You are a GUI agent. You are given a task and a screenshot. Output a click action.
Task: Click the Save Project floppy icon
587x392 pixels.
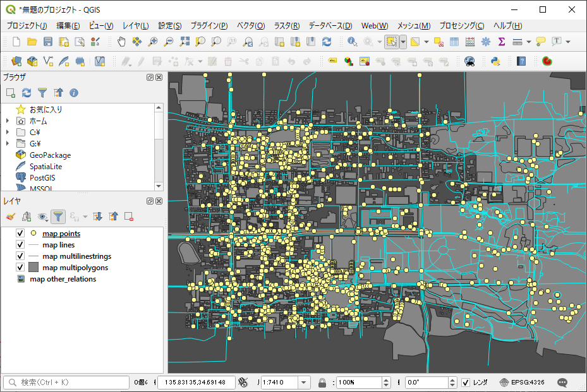pos(48,42)
